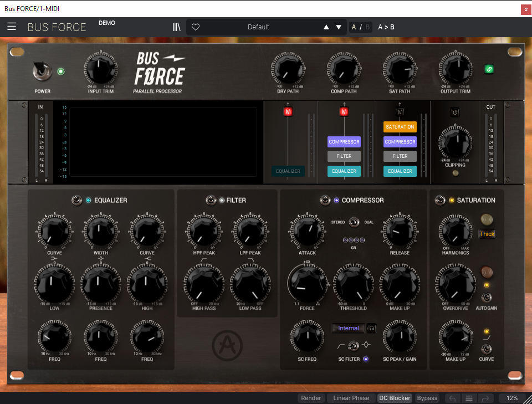Select FILTER module in the comp path
The height and width of the screenshot is (404, 532).
pyautogui.click(x=344, y=156)
